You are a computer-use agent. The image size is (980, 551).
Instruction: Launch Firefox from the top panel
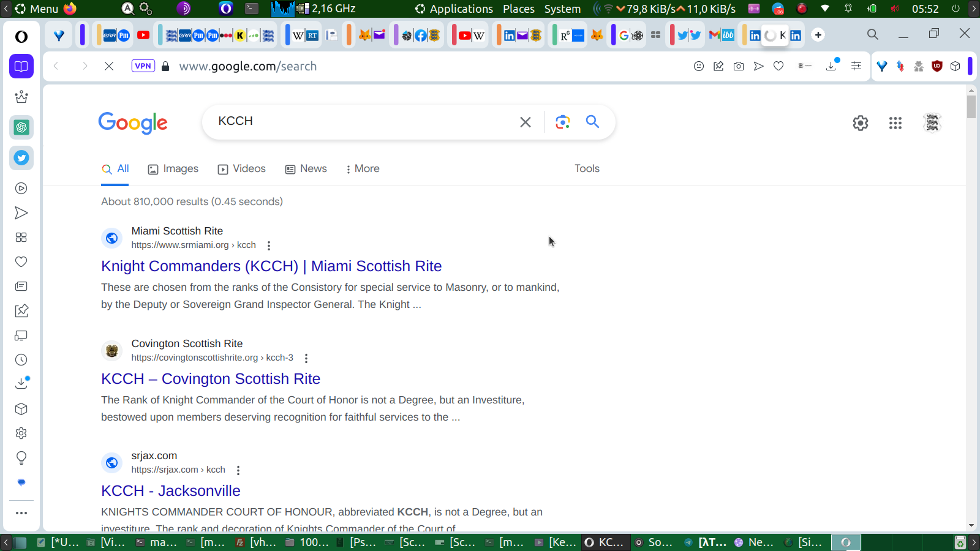70,9
